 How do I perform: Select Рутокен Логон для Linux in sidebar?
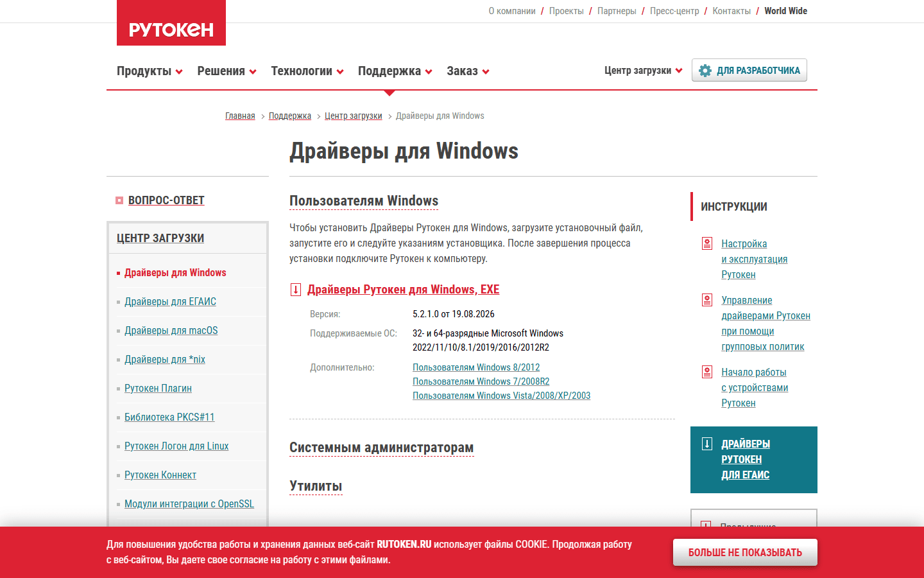[x=176, y=446]
